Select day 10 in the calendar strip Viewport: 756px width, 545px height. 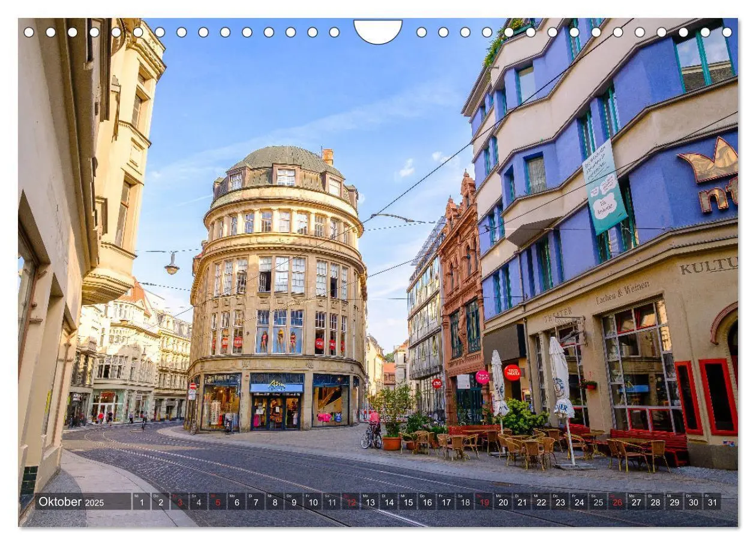pos(313,502)
